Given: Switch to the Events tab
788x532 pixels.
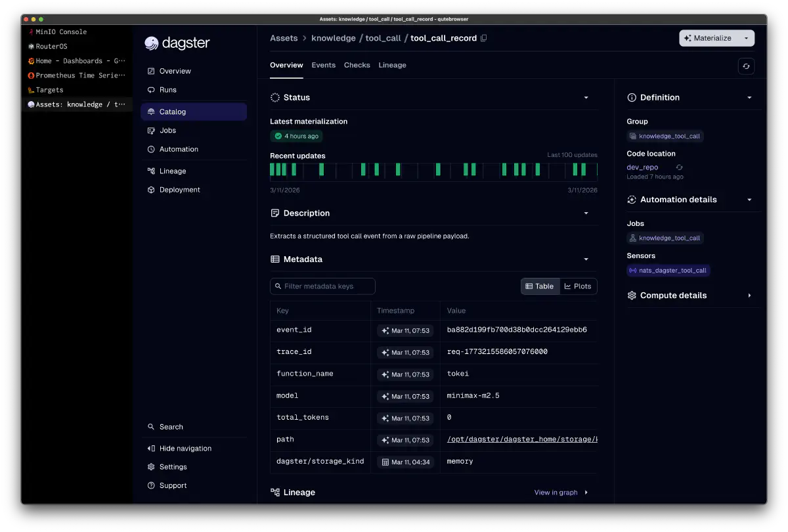Looking at the screenshot, I should pos(324,65).
